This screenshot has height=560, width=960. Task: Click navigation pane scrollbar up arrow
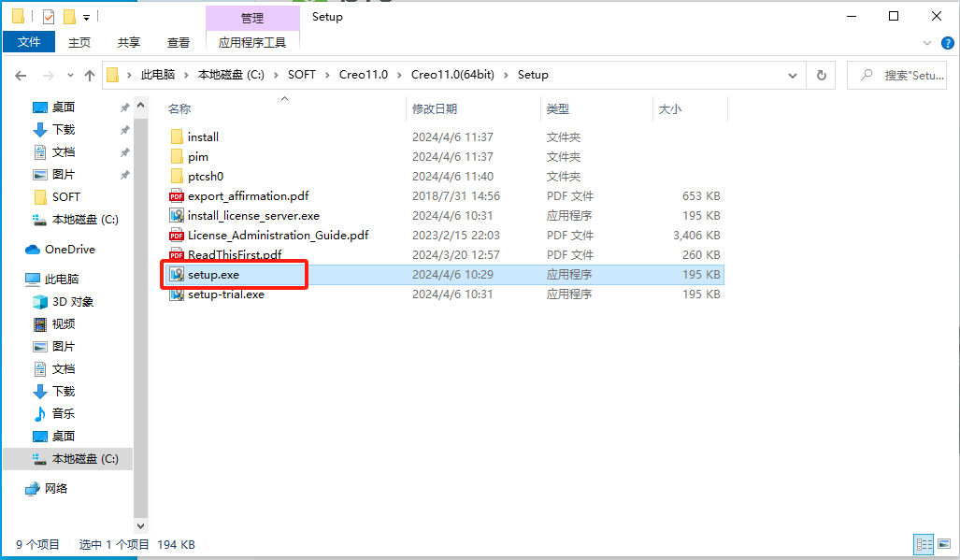141,106
